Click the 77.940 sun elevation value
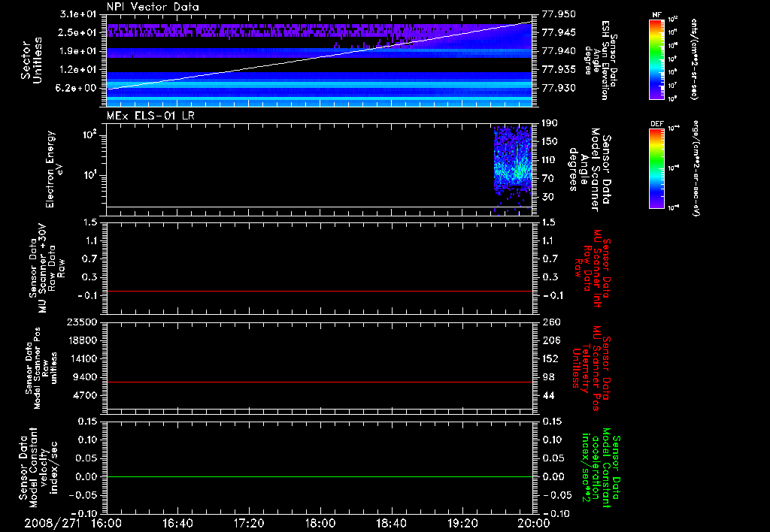770x532 pixels. click(x=559, y=51)
